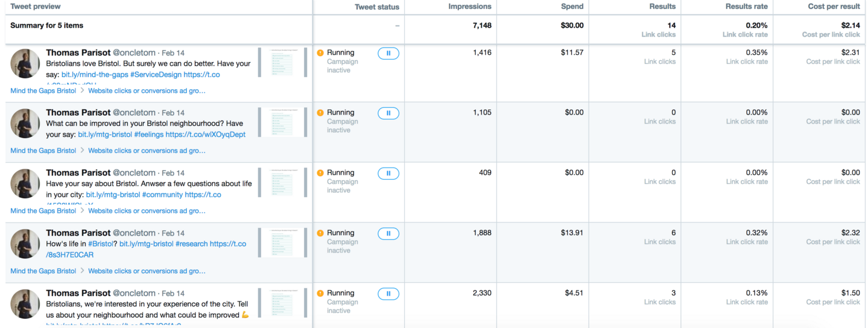Click the #ServiceDesign hashtag
The height and width of the screenshot is (328, 868).
tap(156, 75)
